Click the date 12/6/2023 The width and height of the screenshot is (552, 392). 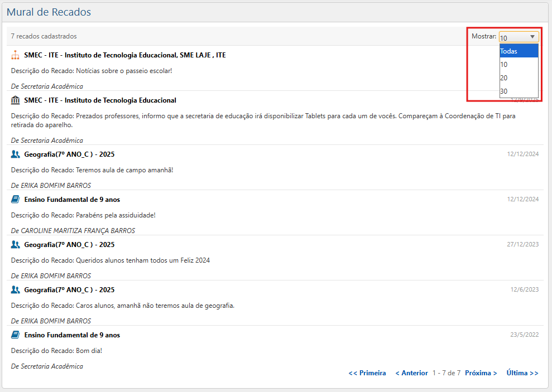[x=525, y=289]
